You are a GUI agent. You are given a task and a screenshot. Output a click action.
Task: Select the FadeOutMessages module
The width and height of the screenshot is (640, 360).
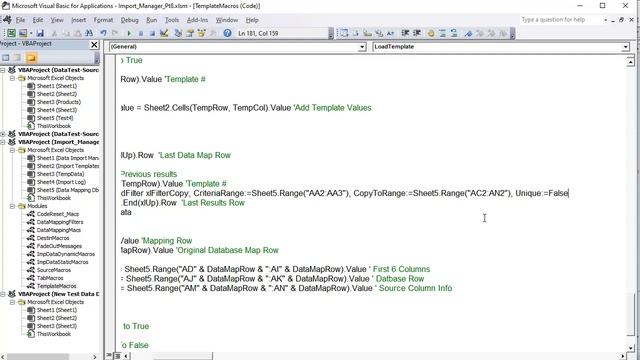click(x=59, y=246)
